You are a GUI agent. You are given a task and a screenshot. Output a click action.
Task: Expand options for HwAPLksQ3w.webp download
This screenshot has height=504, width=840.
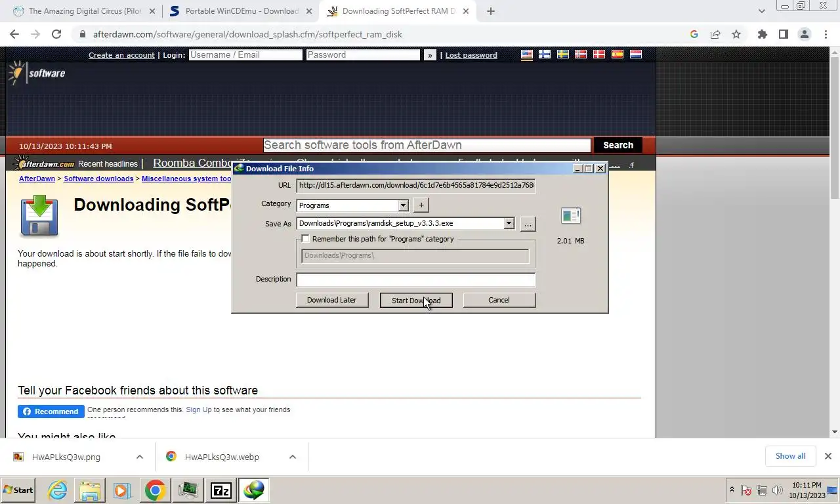click(x=293, y=457)
